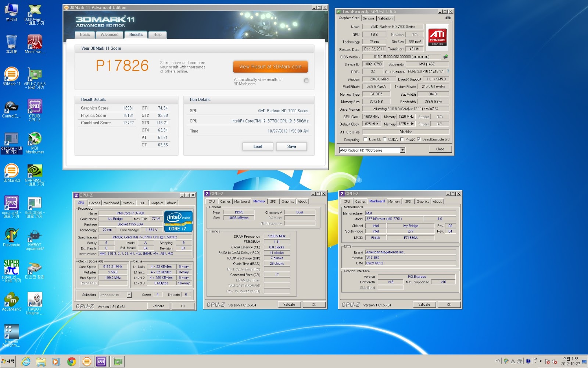
Task: Click the P17826 score text
Action: click(x=122, y=66)
